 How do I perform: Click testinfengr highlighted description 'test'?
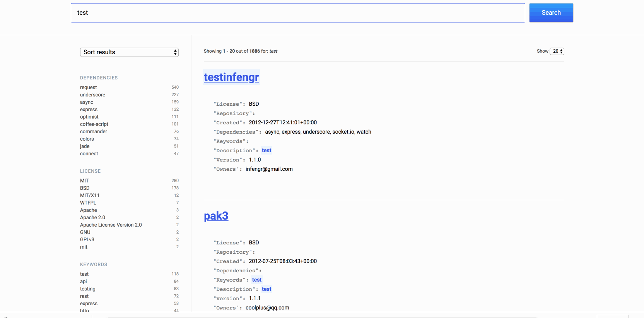pyautogui.click(x=266, y=150)
